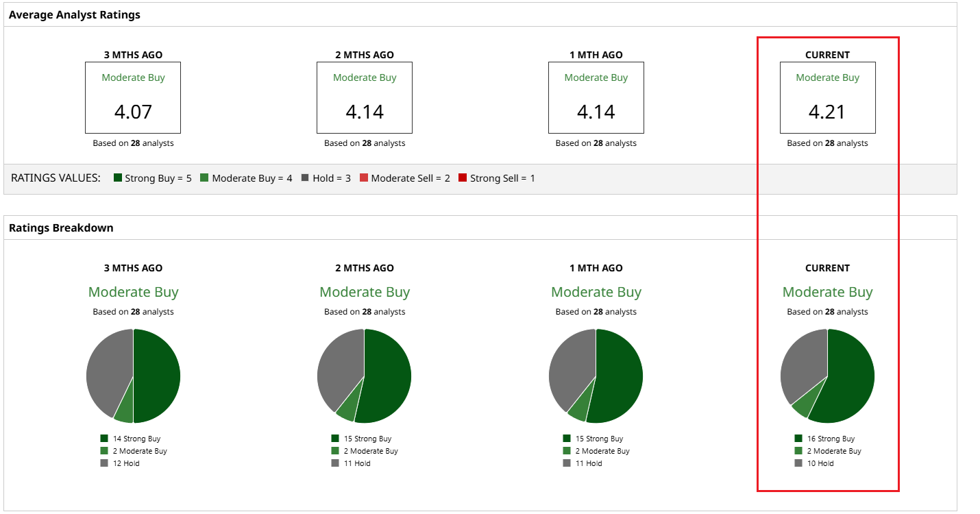
Task: Click the '12 Hold' legend entry
Action: point(127,463)
